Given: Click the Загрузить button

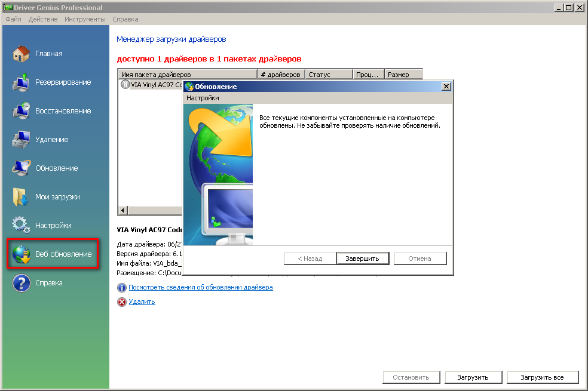Looking at the screenshot, I should point(473,377).
